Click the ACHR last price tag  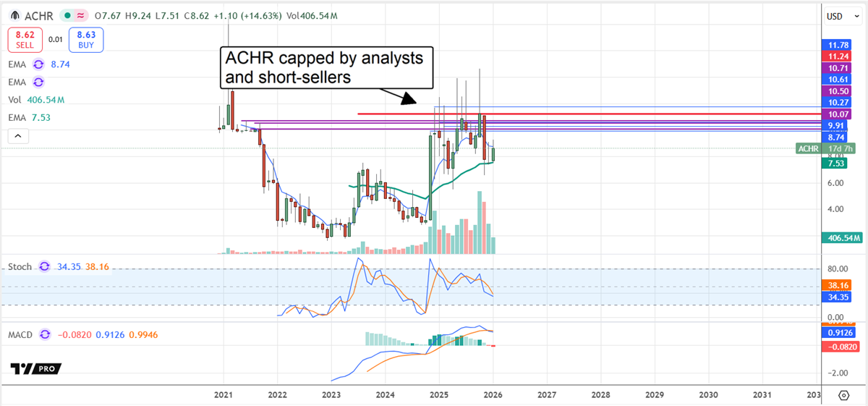[x=808, y=148]
